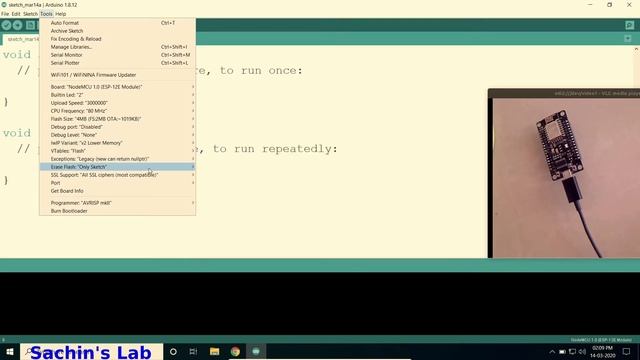Click the New sketch icon
The image size is (640, 360).
[30, 25]
